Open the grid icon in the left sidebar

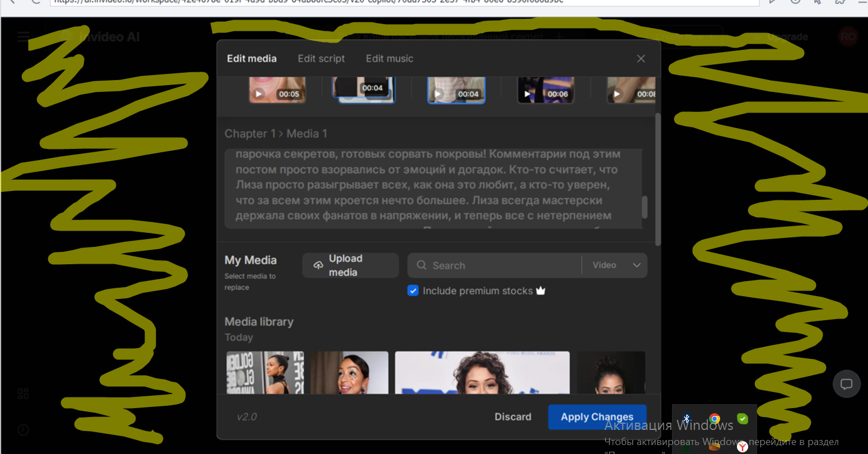coord(23,394)
